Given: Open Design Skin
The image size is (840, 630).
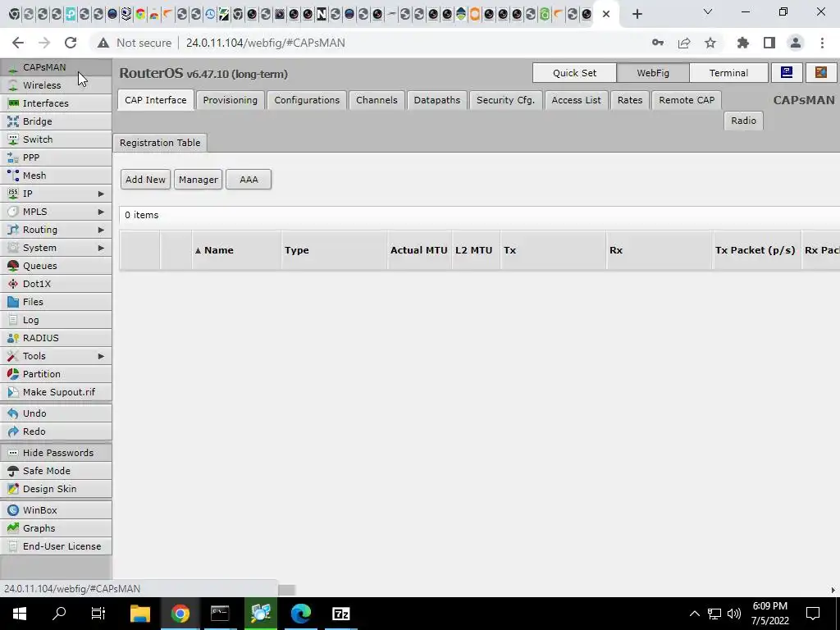Looking at the screenshot, I should 56,489.
